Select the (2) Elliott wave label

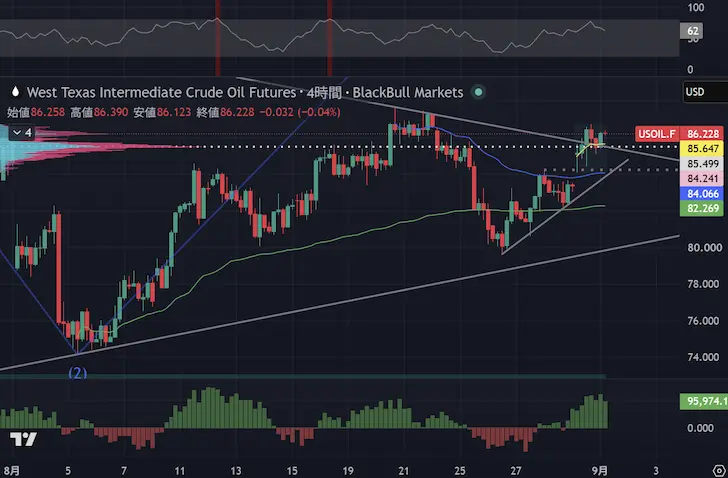tap(78, 373)
